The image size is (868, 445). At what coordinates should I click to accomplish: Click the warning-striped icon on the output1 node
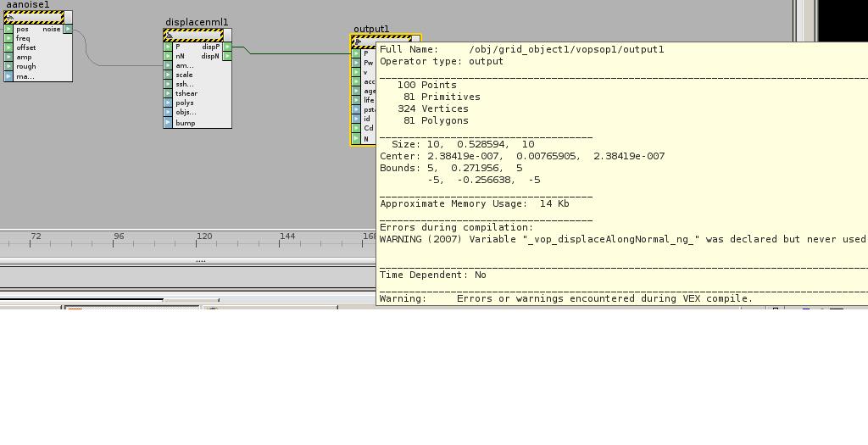click(x=358, y=42)
